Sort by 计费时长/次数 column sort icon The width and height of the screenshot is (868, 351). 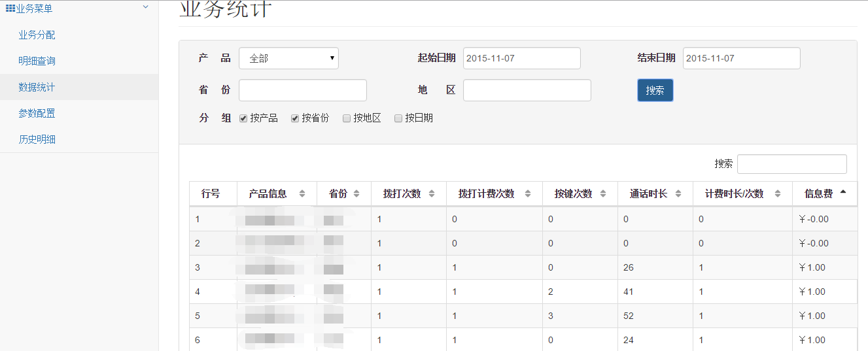tap(778, 193)
